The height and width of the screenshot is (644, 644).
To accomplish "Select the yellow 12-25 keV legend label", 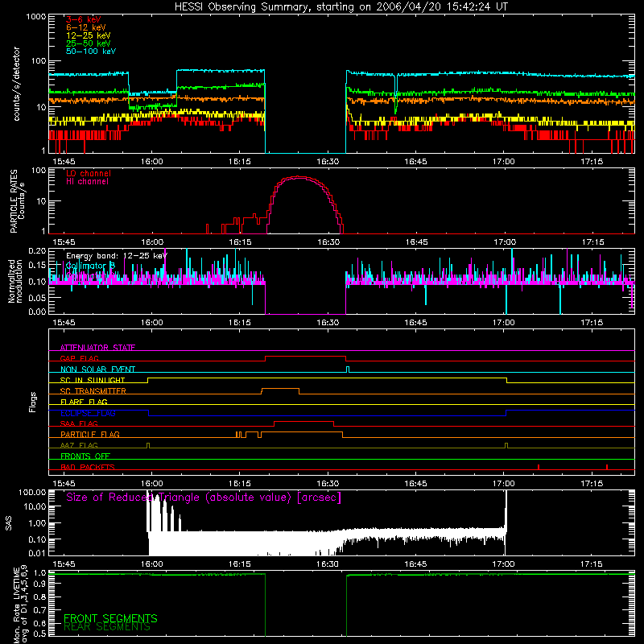I will point(89,35).
